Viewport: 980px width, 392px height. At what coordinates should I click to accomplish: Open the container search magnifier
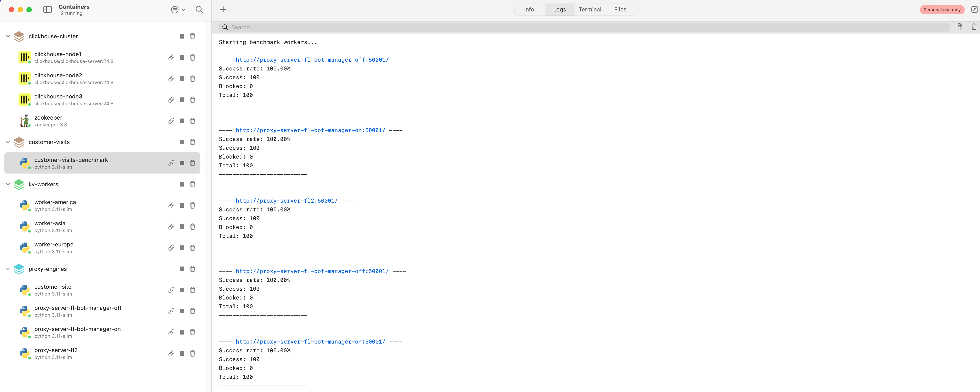[x=199, y=9]
